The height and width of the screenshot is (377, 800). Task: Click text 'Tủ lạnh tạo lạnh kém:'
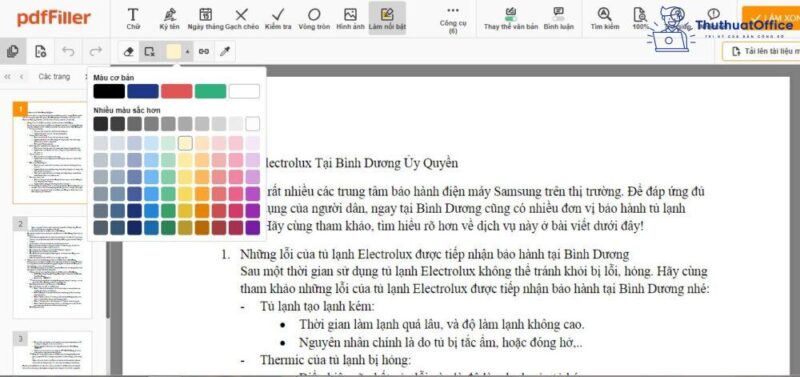[x=318, y=307]
